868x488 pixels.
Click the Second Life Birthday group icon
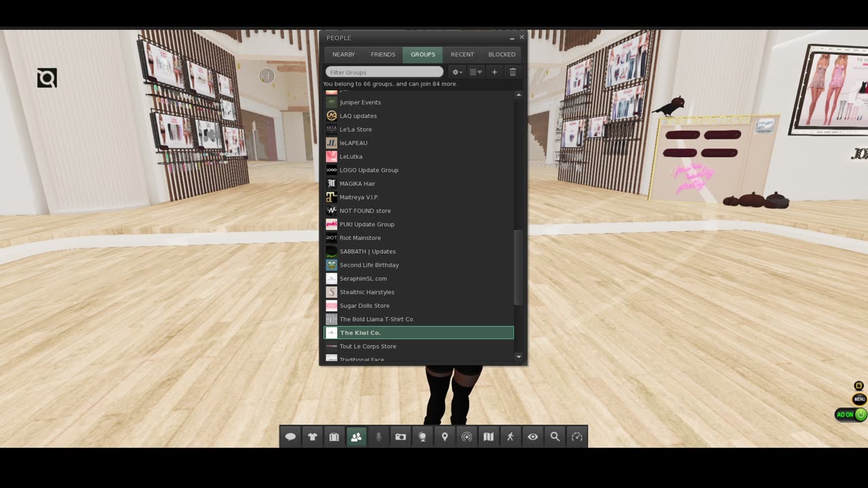point(332,265)
